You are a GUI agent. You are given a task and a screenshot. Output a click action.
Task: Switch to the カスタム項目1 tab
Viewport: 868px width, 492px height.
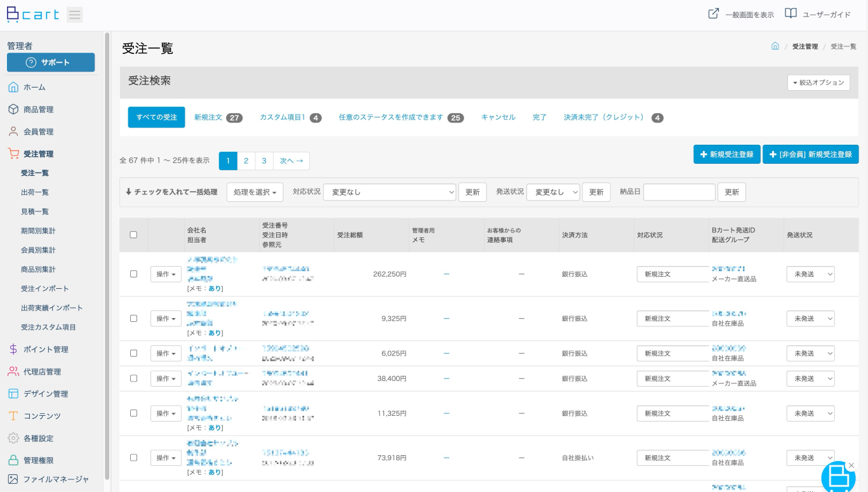pyautogui.click(x=290, y=117)
